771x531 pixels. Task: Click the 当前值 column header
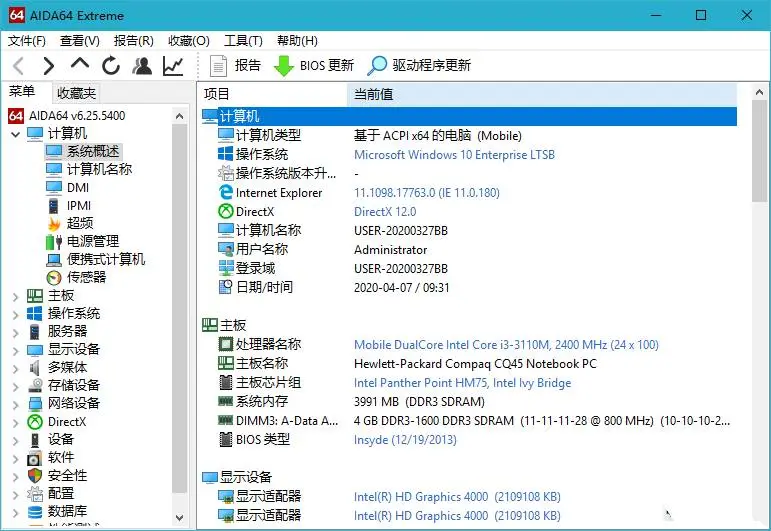pos(372,94)
